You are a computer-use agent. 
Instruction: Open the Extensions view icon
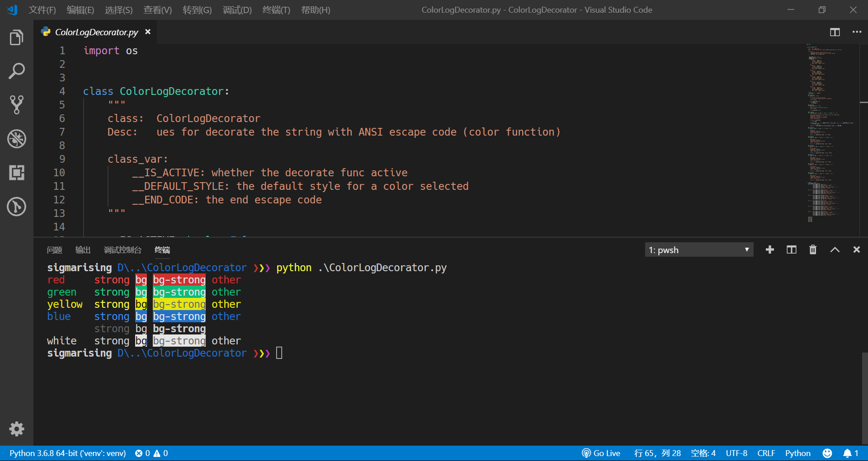(x=16, y=172)
